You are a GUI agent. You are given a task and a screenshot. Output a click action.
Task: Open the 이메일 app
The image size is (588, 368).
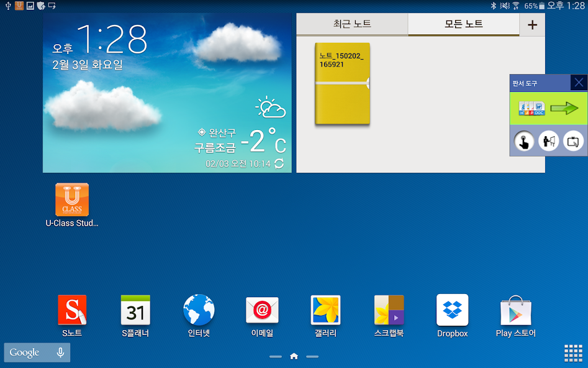(x=262, y=310)
